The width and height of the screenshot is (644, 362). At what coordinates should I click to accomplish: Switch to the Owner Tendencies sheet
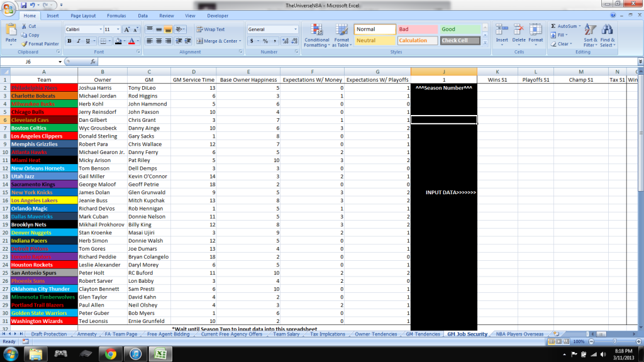(x=376, y=334)
